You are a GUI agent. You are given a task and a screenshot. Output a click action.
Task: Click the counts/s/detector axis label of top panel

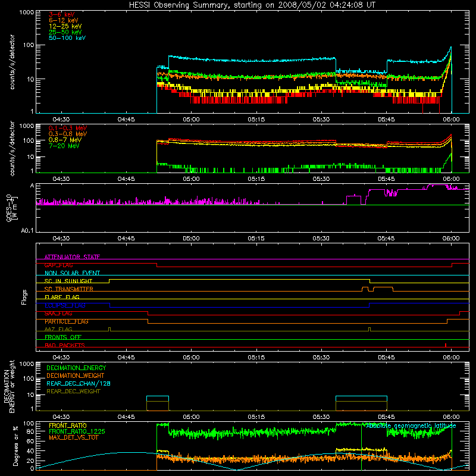[x=12, y=62]
